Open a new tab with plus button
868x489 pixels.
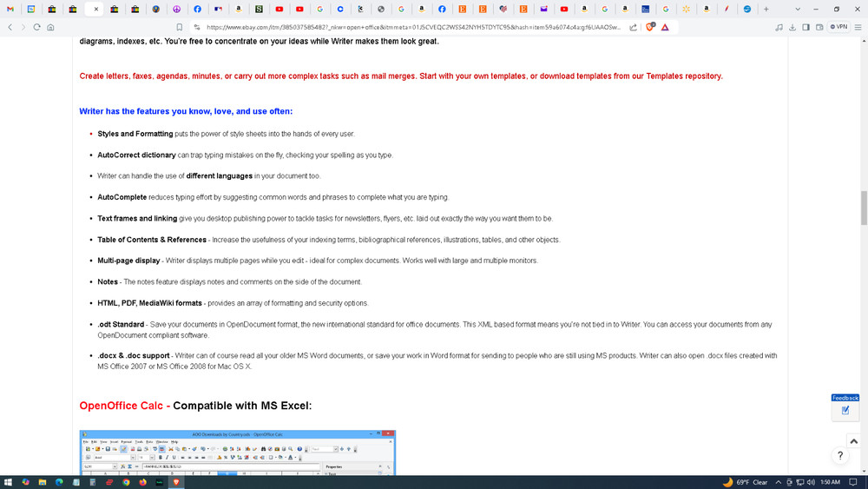coord(766,9)
